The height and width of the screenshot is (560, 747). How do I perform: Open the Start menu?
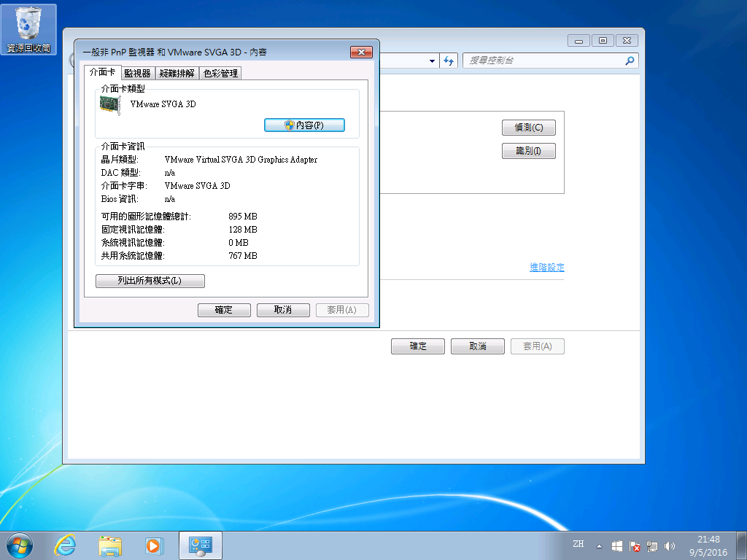(19, 545)
